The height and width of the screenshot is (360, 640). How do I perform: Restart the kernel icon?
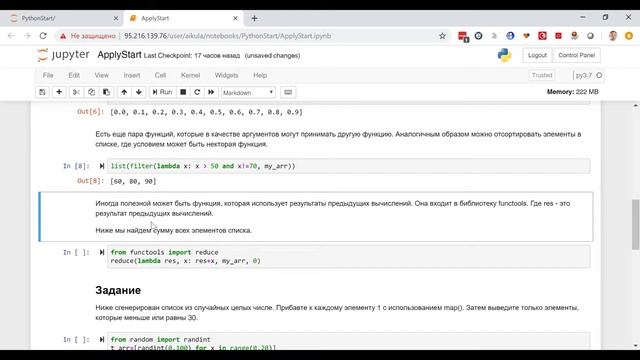click(197, 92)
